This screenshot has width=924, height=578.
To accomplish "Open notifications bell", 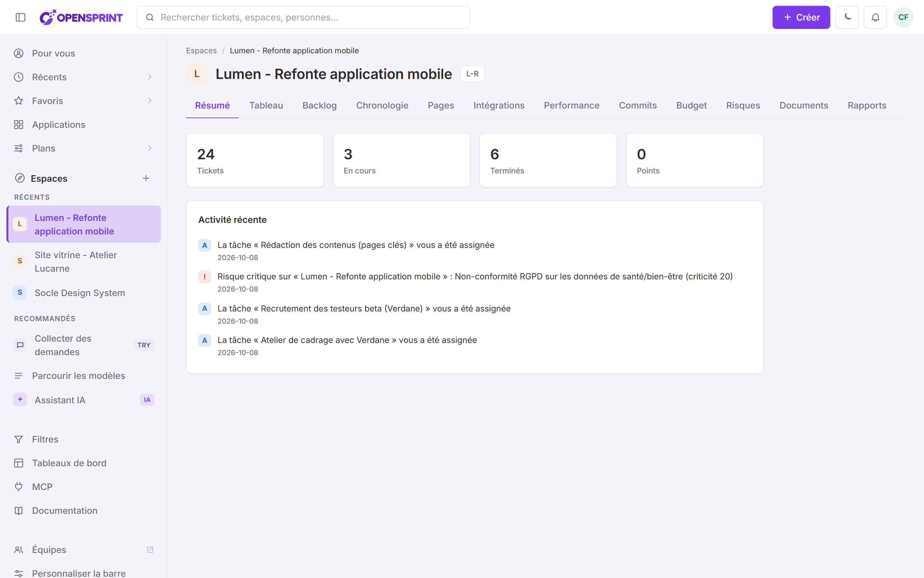I will (875, 17).
